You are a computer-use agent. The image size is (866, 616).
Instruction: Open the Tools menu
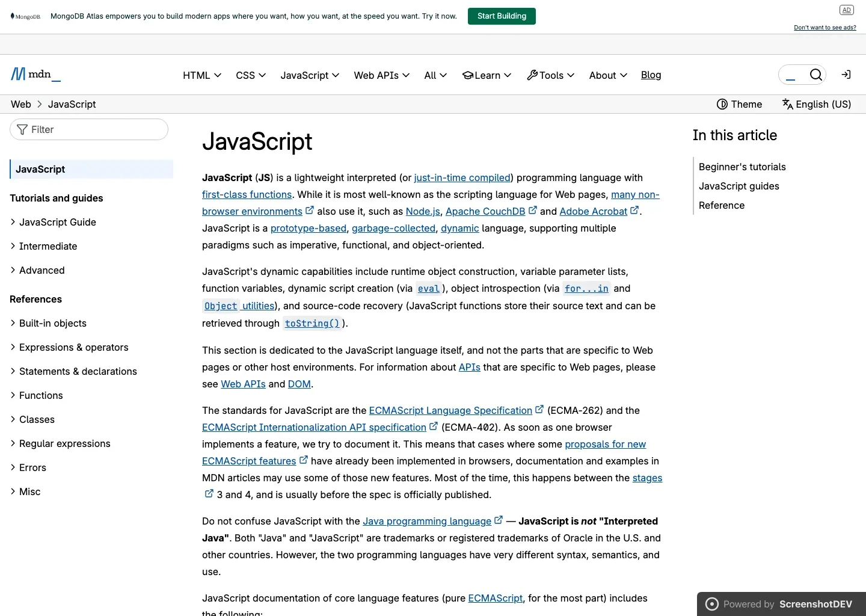tap(550, 75)
